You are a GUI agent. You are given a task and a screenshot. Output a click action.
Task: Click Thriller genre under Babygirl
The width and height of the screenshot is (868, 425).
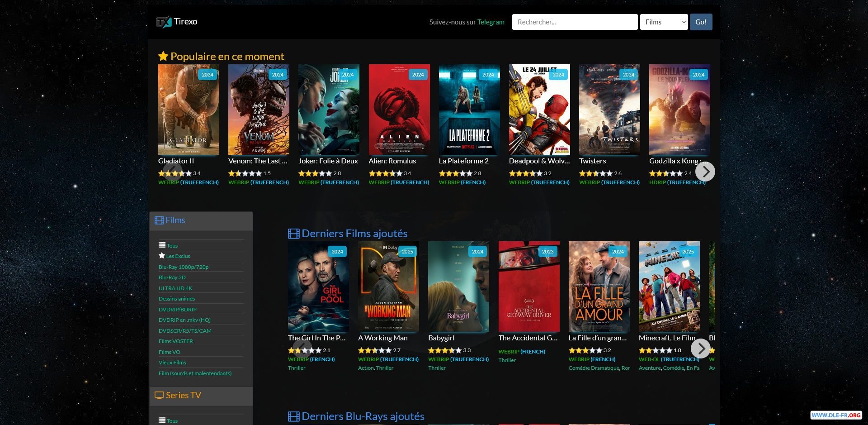click(x=437, y=368)
